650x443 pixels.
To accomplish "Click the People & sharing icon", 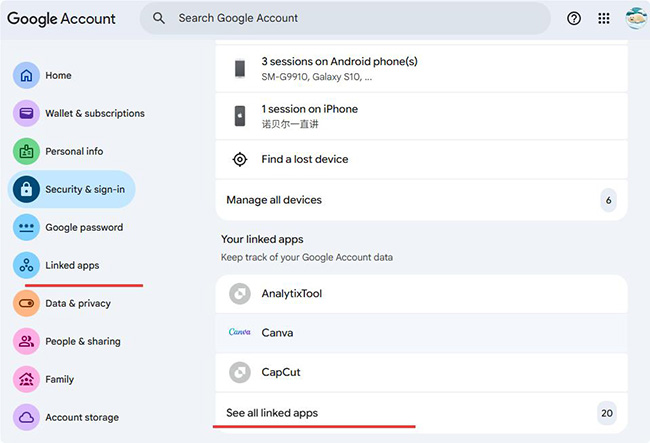I will 26,341.
